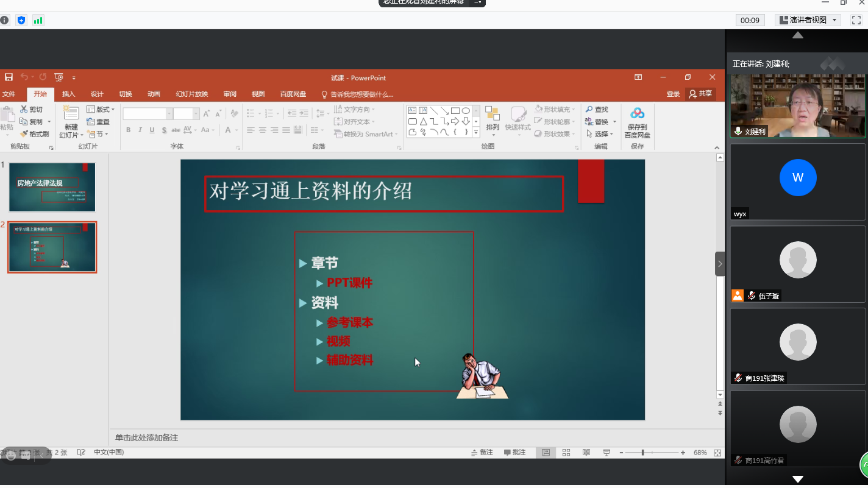Click the Find (查找) tool

[x=597, y=109]
